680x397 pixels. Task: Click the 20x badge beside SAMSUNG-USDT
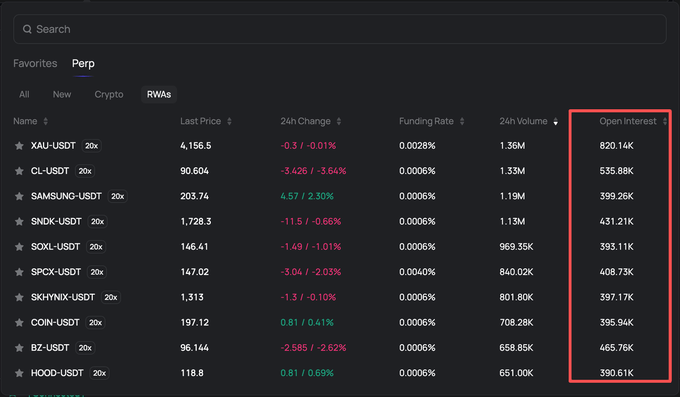[x=118, y=196]
